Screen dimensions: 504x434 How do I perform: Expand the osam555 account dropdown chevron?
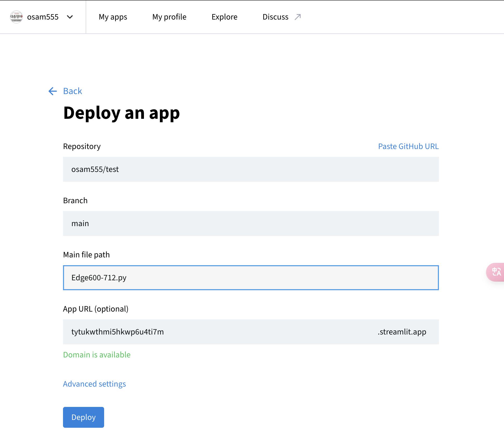click(x=70, y=17)
